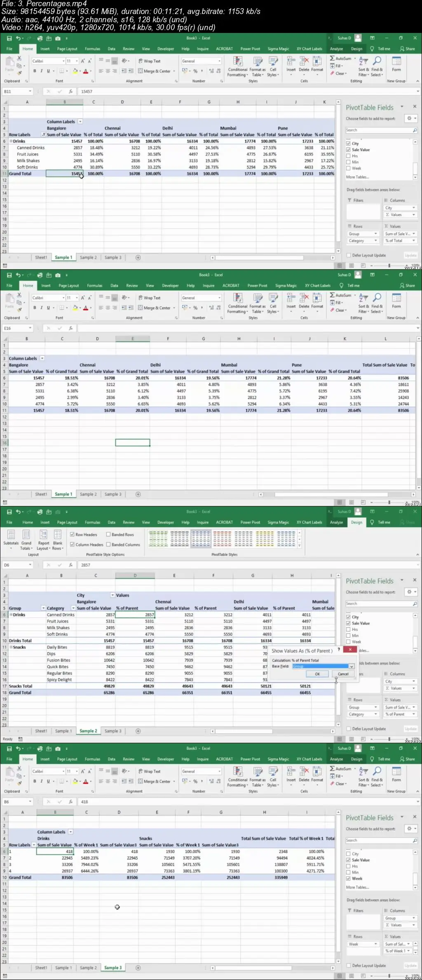This screenshot has width=422, height=980.
Task: Open the Data tab in the E16 window
Action: pyautogui.click(x=114, y=285)
